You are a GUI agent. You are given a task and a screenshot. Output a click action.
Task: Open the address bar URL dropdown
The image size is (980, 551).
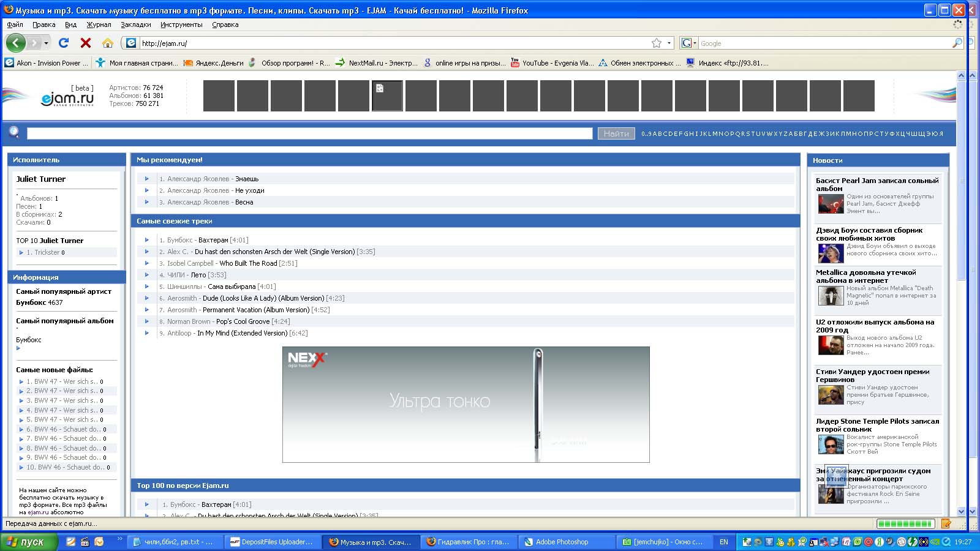coord(669,43)
